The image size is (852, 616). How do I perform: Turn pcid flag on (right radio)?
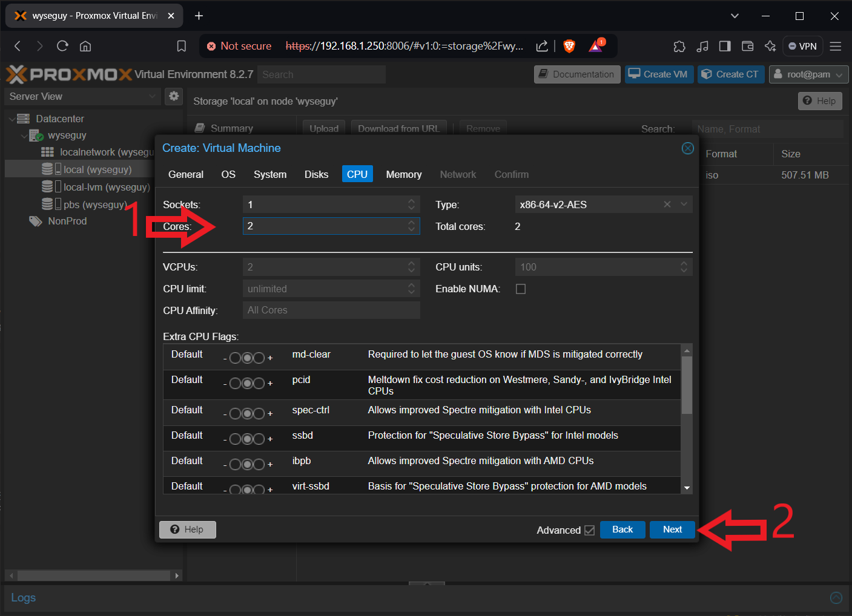(259, 383)
